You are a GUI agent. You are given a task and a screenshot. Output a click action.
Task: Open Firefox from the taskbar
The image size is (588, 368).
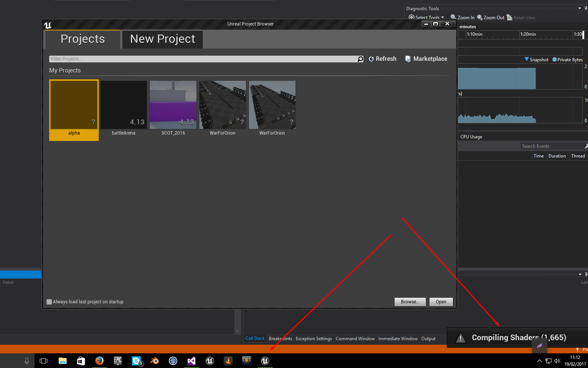point(99,361)
